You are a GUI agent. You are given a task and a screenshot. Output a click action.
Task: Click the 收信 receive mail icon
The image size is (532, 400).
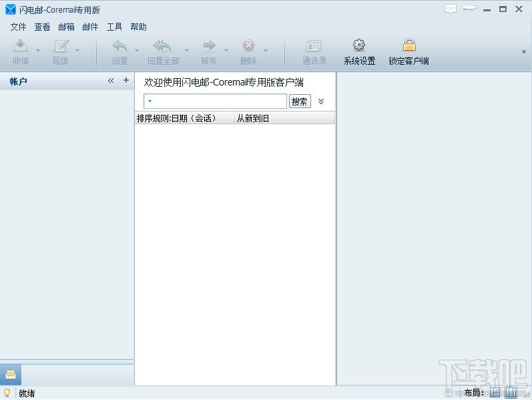pos(20,45)
